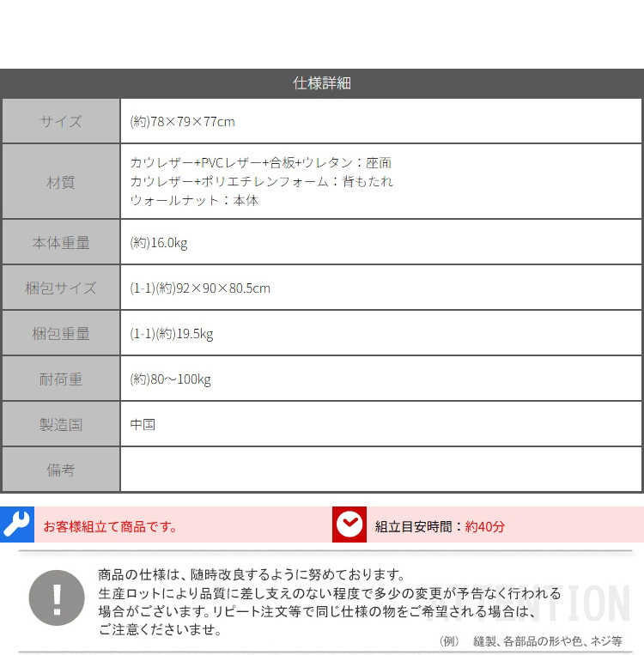Click the package size 92×90×80.5cm value
The width and height of the screenshot is (644, 655).
[200, 288]
